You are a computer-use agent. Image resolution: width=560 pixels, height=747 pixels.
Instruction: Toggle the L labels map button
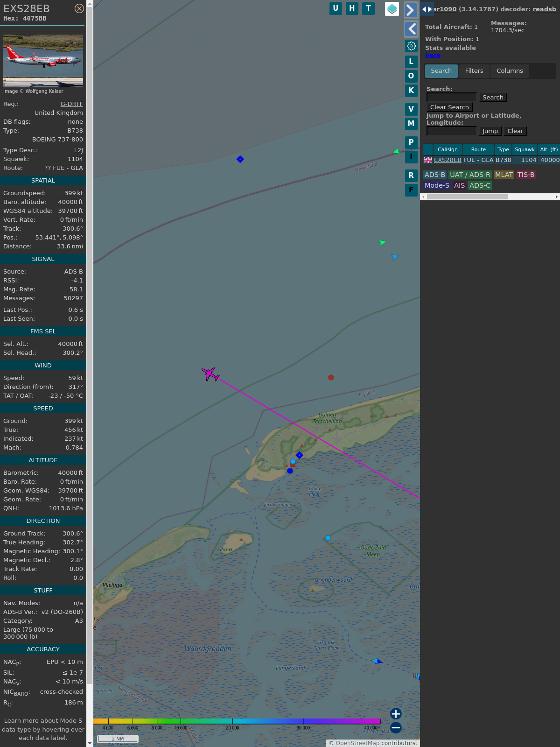[x=411, y=62]
